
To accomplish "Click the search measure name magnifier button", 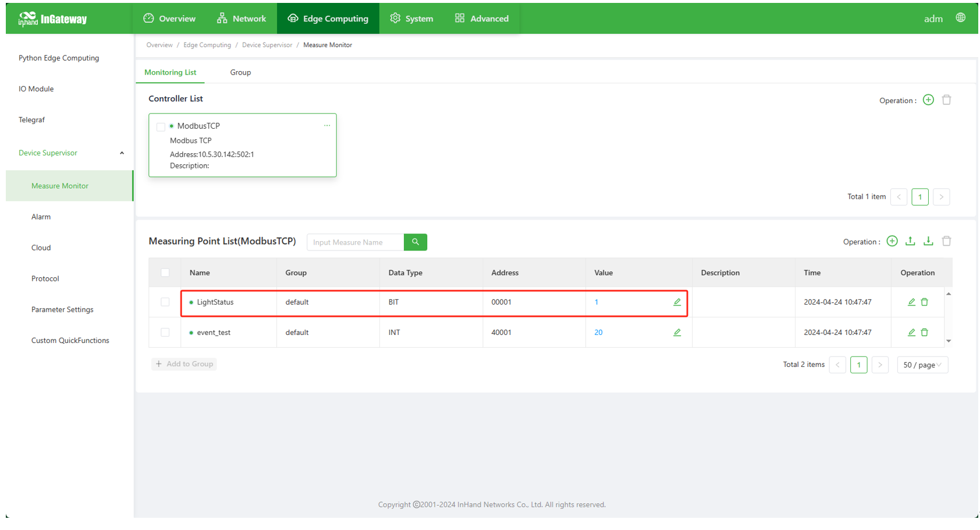I will (x=416, y=242).
